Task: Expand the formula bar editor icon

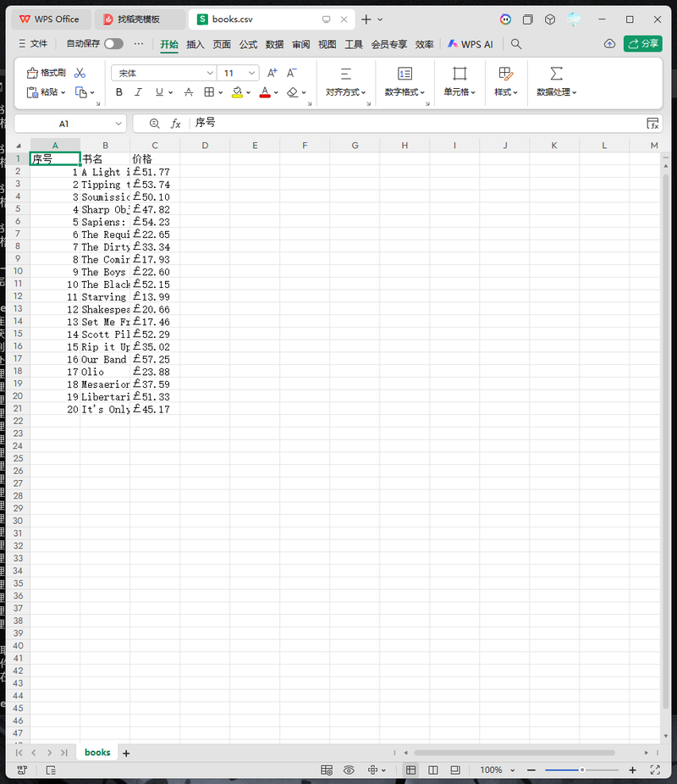Action: tap(652, 124)
